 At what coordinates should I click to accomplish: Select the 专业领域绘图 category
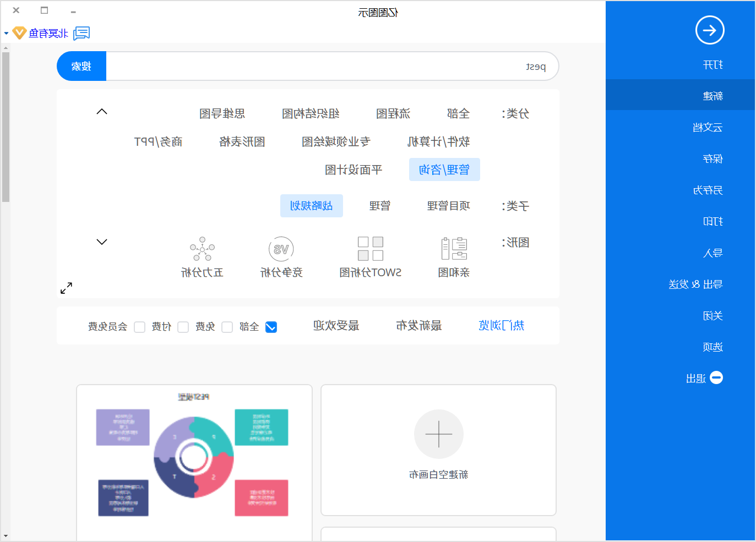pos(336,141)
